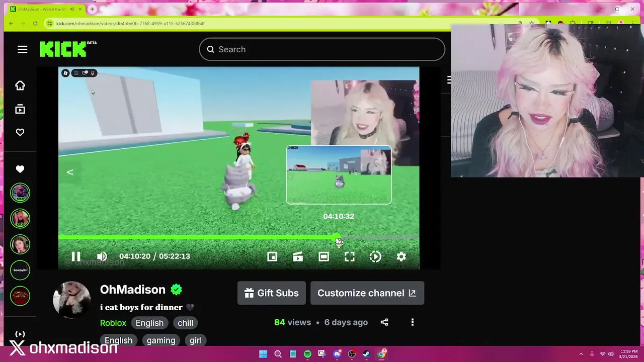The height and width of the screenshot is (362, 644).
Task: Go to Kick home via sidebar icon
Action: 20,85
